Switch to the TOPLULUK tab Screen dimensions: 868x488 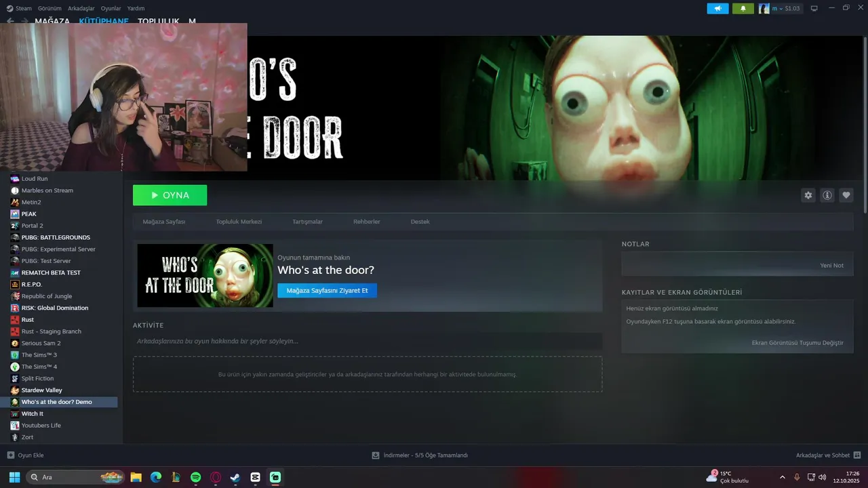pos(159,21)
